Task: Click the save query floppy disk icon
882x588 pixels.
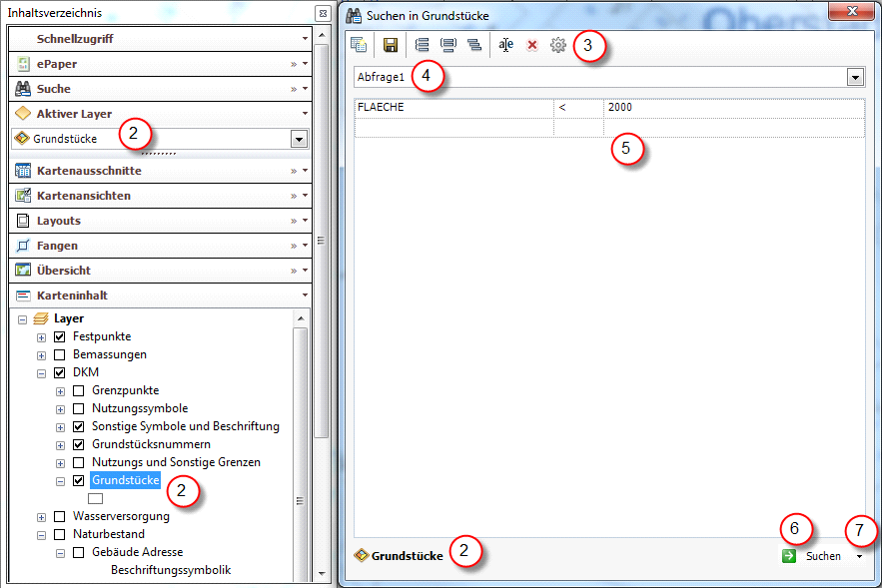Action: pos(391,45)
